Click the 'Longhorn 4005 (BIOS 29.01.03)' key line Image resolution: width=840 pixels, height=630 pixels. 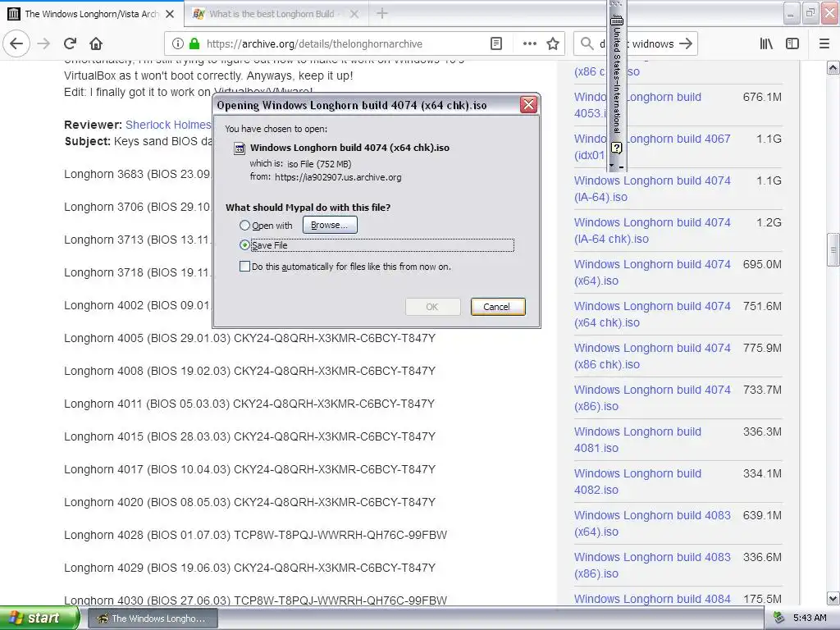coord(249,339)
